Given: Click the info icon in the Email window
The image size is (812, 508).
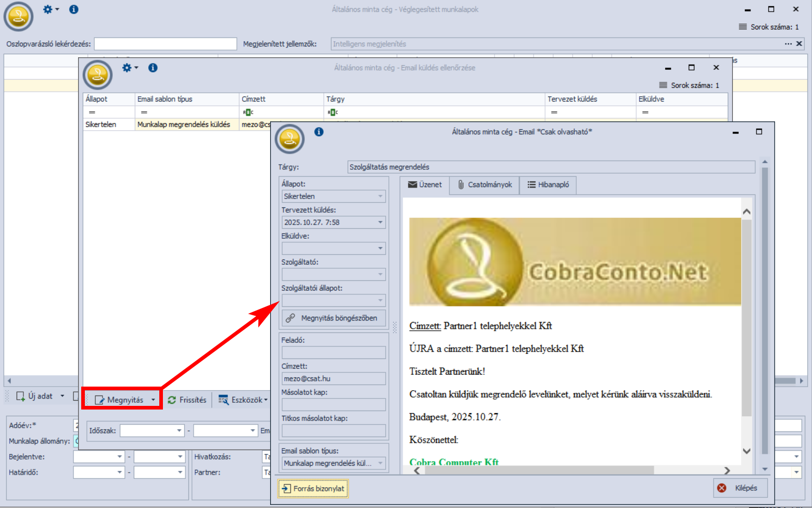Looking at the screenshot, I should (x=319, y=132).
